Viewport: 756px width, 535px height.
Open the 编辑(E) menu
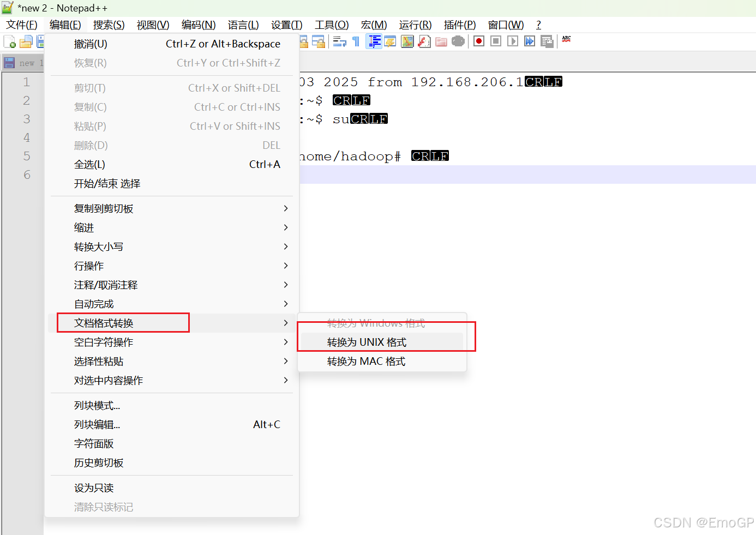click(65, 25)
